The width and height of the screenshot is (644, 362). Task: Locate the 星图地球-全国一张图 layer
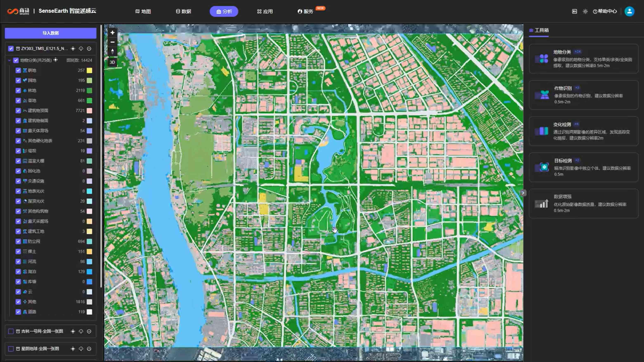pyautogui.click(x=73, y=349)
